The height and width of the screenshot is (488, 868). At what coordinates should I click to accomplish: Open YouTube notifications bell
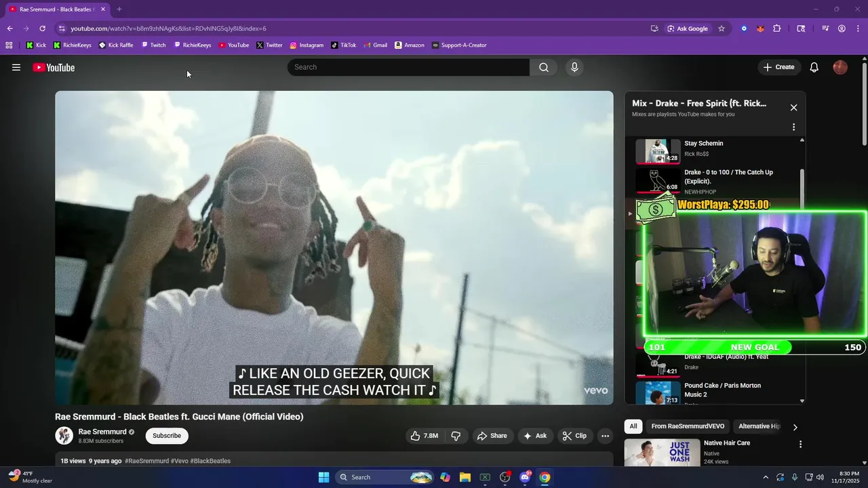tap(814, 67)
